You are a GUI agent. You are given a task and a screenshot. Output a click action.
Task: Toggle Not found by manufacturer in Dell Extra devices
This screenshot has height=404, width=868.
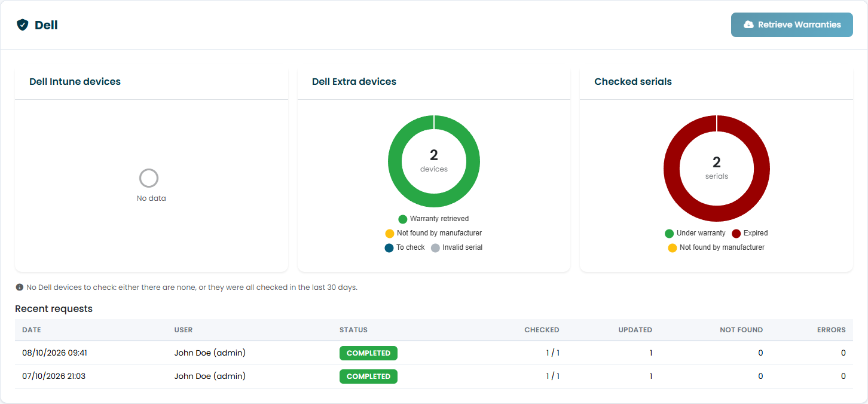pyautogui.click(x=433, y=233)
